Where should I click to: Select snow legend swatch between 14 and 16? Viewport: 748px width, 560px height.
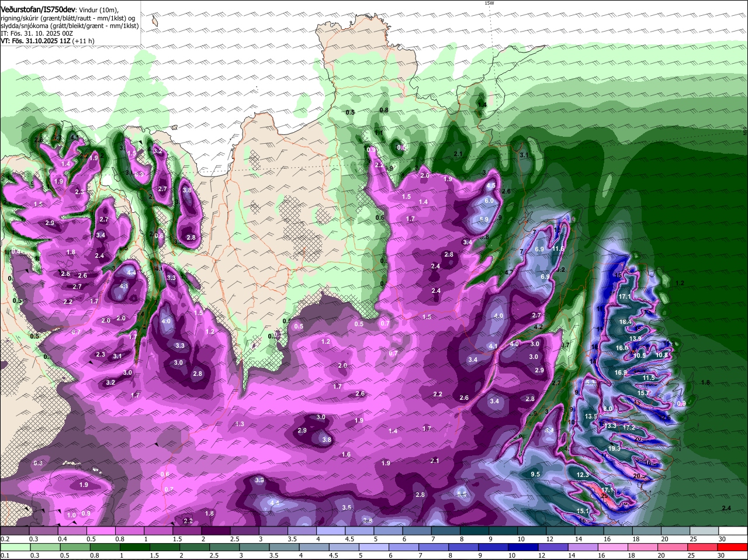(x=589, y=531)
